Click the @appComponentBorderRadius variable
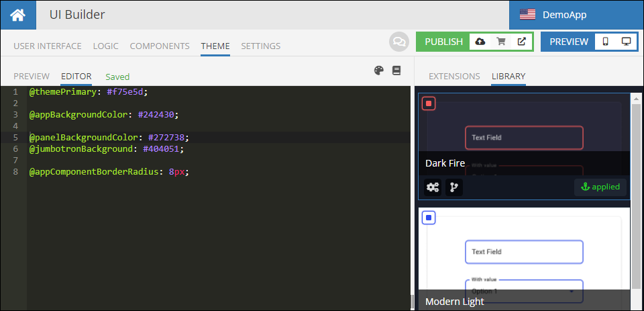Viewport: 644px width, 311px height. [x=94, y=171]
